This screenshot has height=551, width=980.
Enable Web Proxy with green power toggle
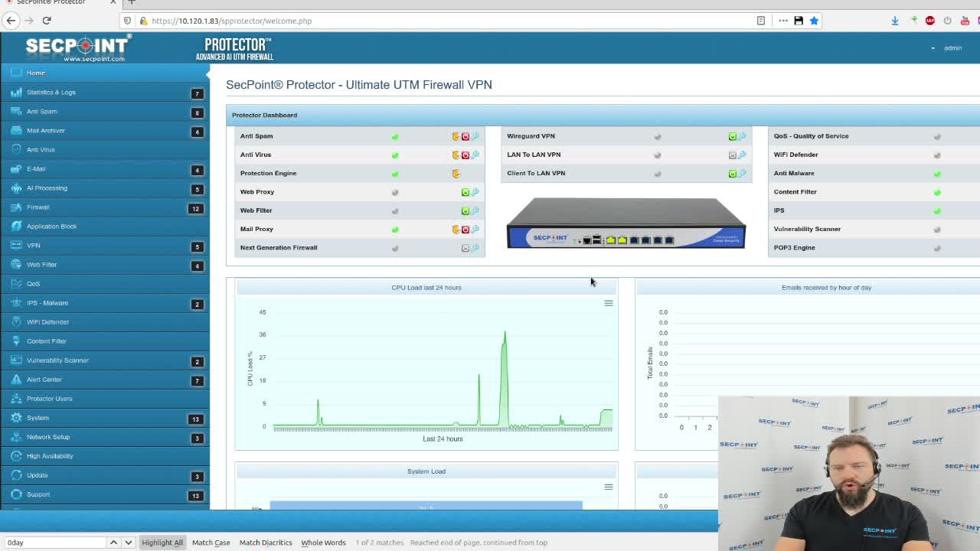(465, 192)
